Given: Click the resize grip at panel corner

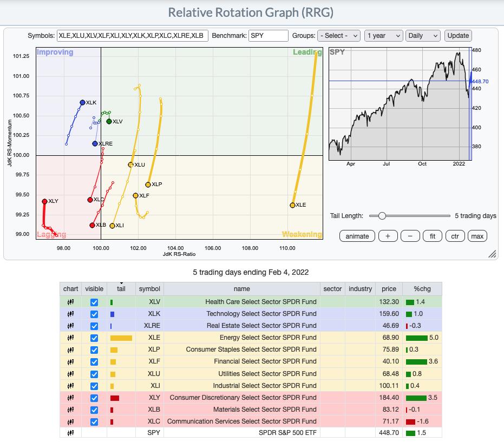Looking at the screenshot, I should [x=492, y=254].
